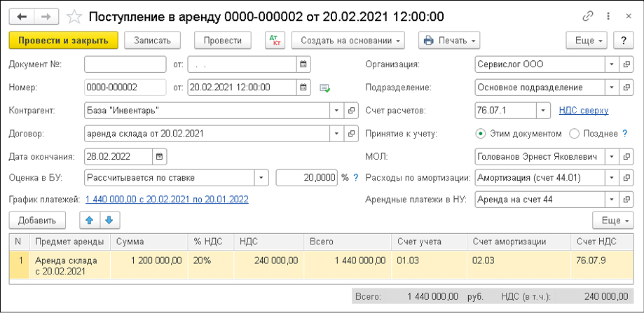Expand the Счет расчетов dropdown
The image size is (644, 313).
coord(543,111)
